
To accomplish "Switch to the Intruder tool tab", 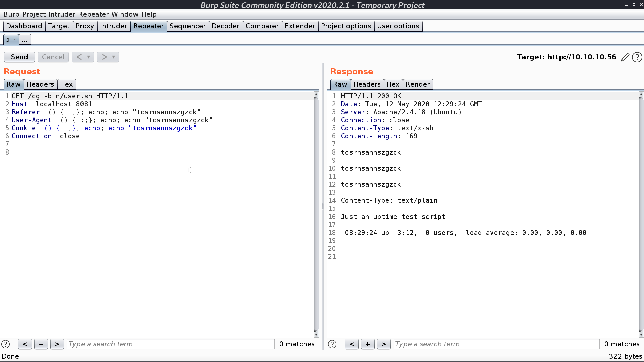I will 114,26.
